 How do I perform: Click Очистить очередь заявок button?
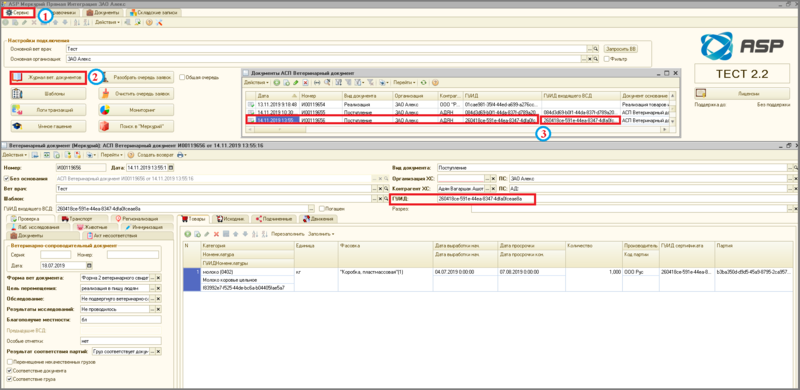click(136, 94)
